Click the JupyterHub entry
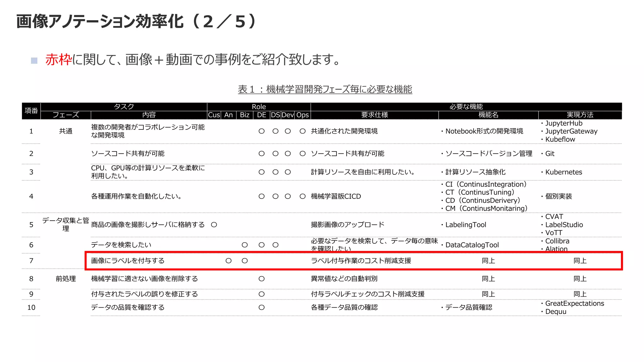Image resolution: width=644 pixels, height=362 pixels. (562, 123)
